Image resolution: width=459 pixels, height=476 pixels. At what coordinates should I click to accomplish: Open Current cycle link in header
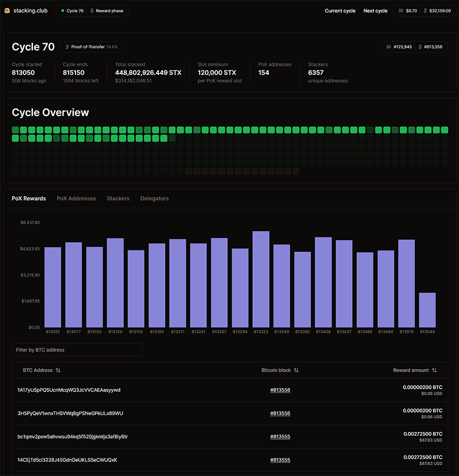pos(340,11)
